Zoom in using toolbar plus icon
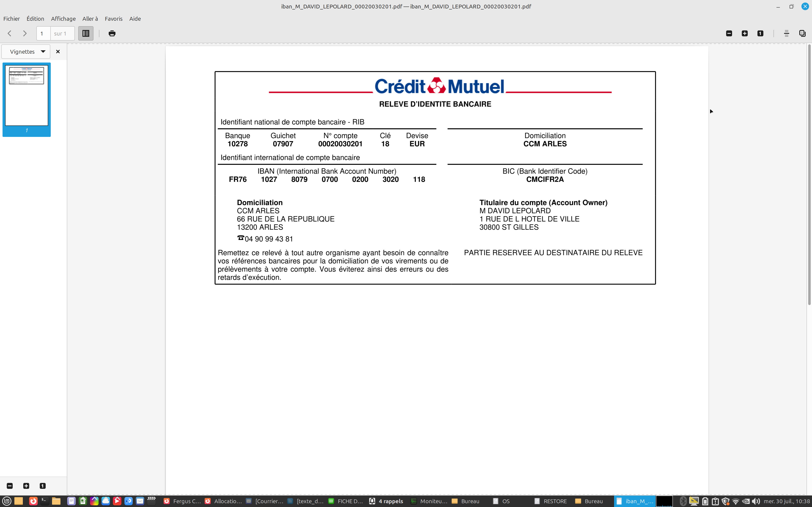The height and width of the screenshot is (507, 812). coord(745,33)
